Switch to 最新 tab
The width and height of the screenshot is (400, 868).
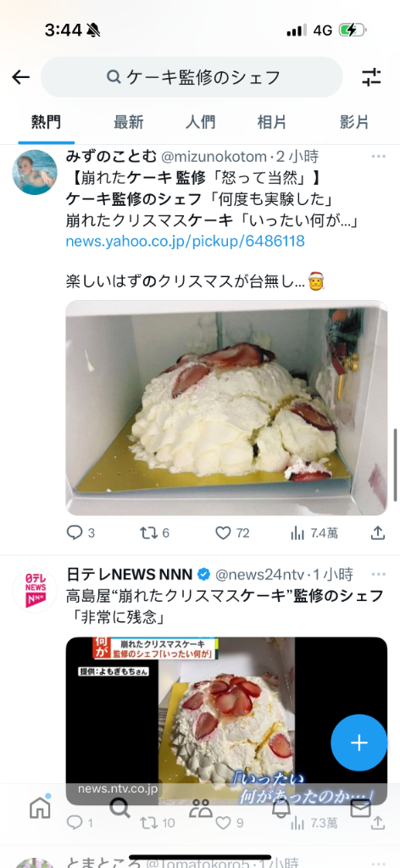tap(128, 122)
